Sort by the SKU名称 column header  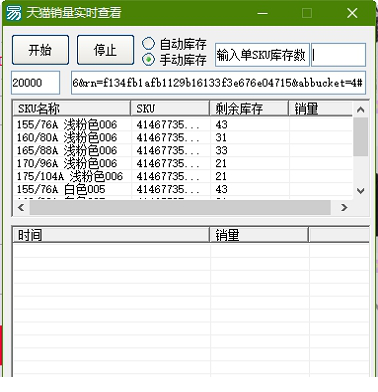[x=71, y=108]
